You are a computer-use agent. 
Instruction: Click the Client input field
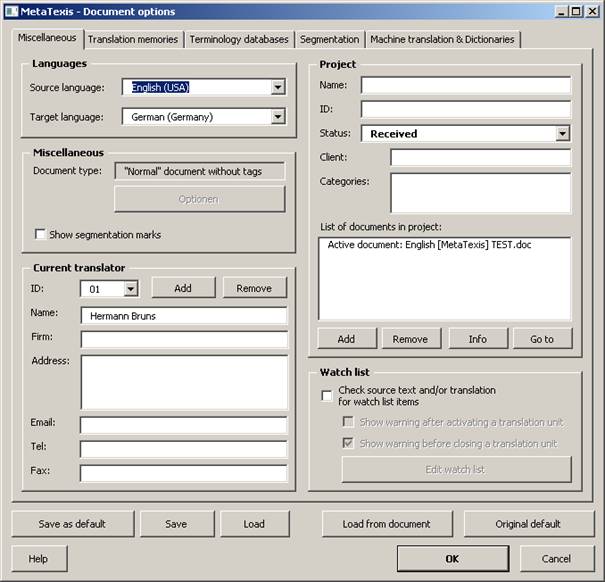(x=480, y=157)
